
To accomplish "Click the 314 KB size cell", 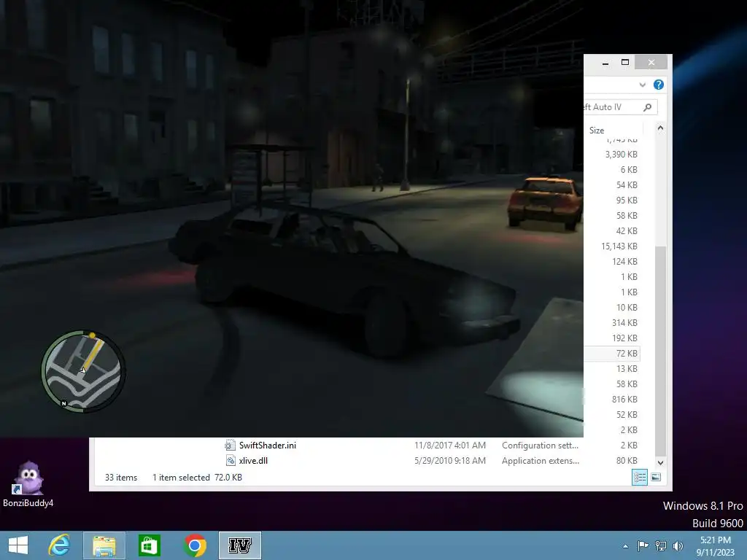I will point(624,323).
